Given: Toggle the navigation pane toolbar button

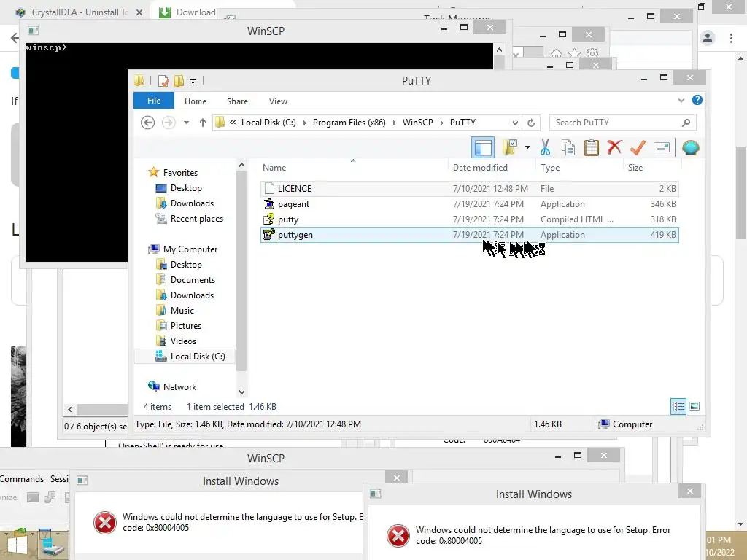Looking at the screenshot, I should 483,147.
